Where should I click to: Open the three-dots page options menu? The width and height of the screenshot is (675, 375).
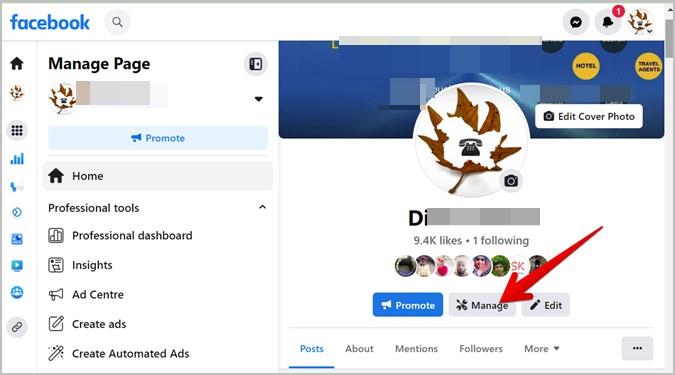tap(637, 348)
